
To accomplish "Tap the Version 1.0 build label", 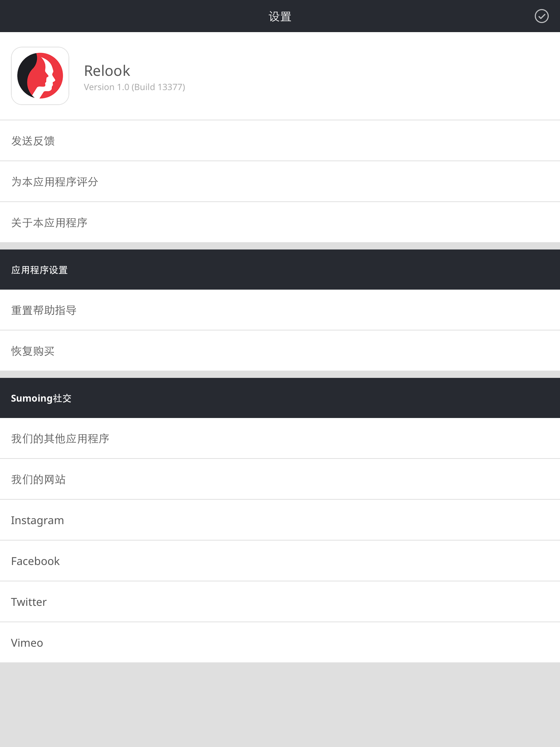I will point(135,87).
